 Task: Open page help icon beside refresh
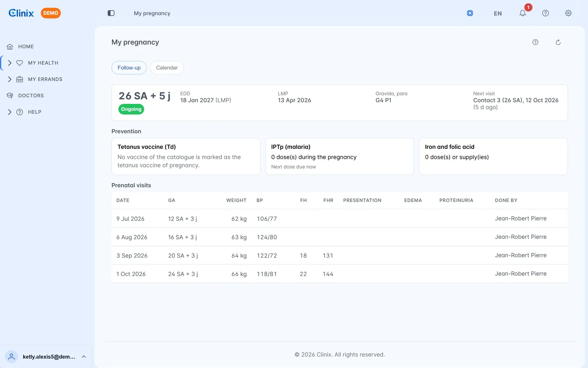[535, 42]
